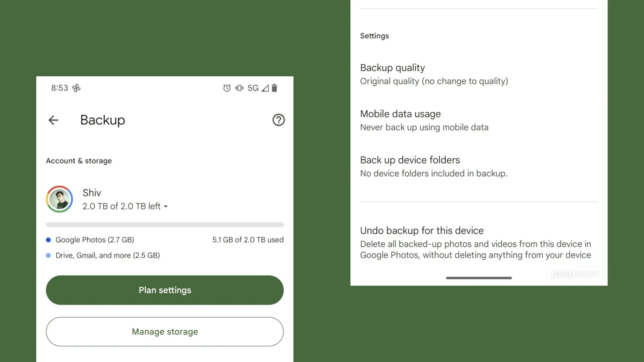The height and width of the screenshot is (362, 644).
Task: Open Manage storage
Action: [x=165, y=332]
